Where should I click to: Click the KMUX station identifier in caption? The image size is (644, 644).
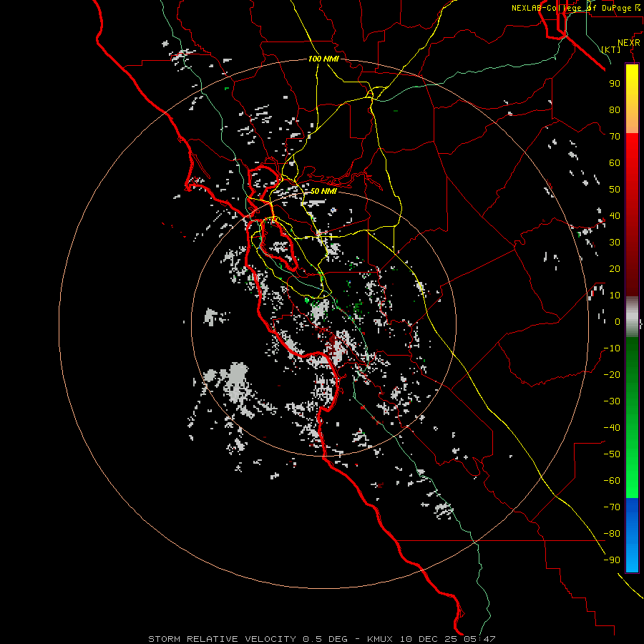380,639
